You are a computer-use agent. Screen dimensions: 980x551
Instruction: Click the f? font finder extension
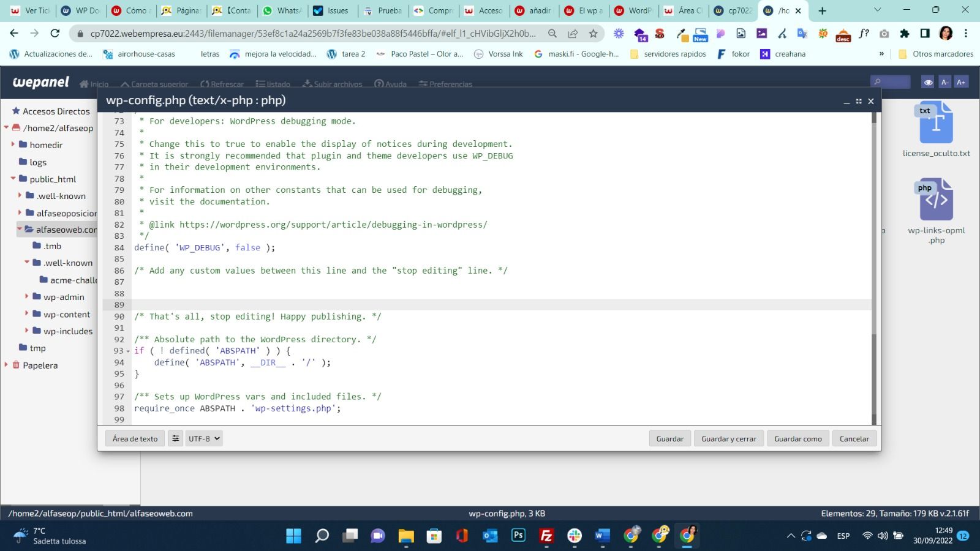coord(864,34)
